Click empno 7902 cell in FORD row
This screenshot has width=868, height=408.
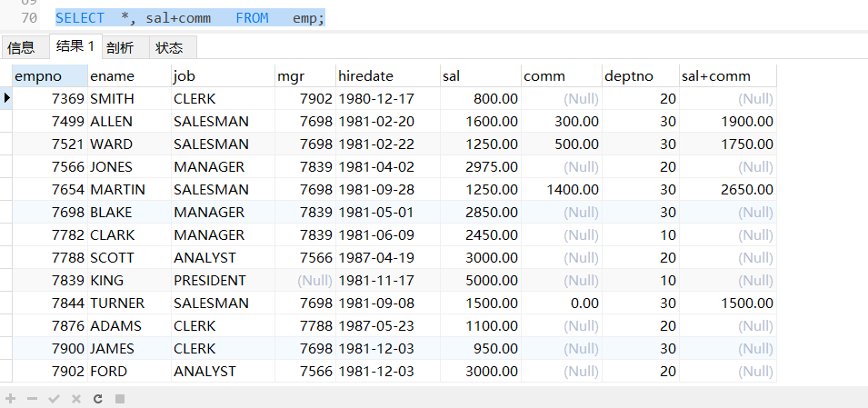(50, 371)
